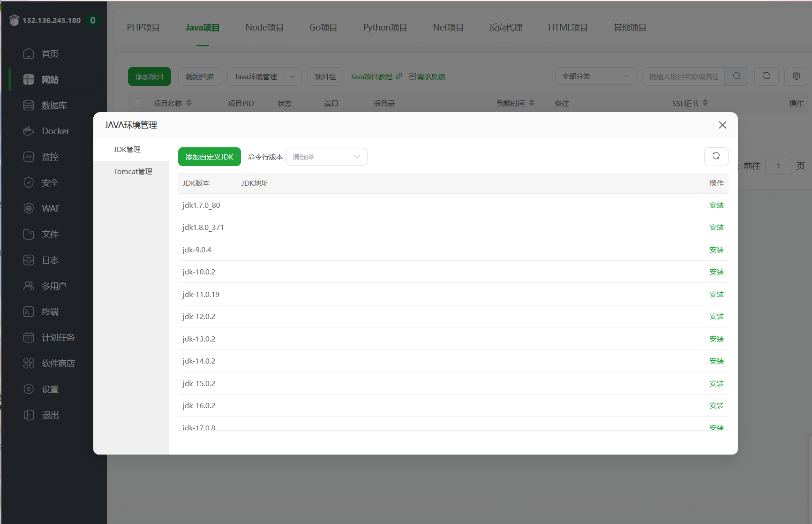Open the database icon in sidebar
Screen dimensions: 812x524
pyautogui.click(x=29, y=105)
